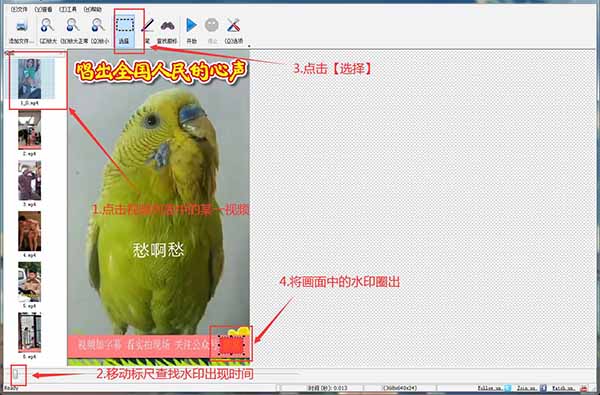Open the File menu

tap(19, 9)
